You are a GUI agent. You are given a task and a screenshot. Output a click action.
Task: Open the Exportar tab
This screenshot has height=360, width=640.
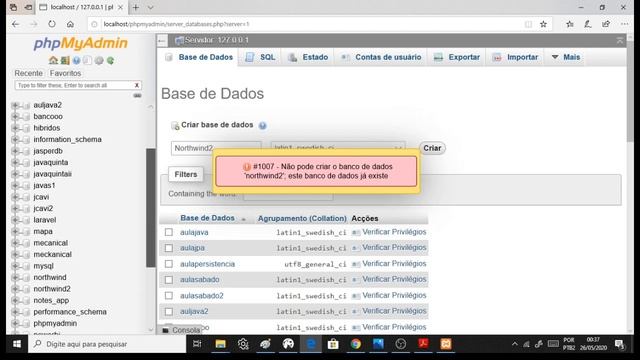tap(457, 57)
